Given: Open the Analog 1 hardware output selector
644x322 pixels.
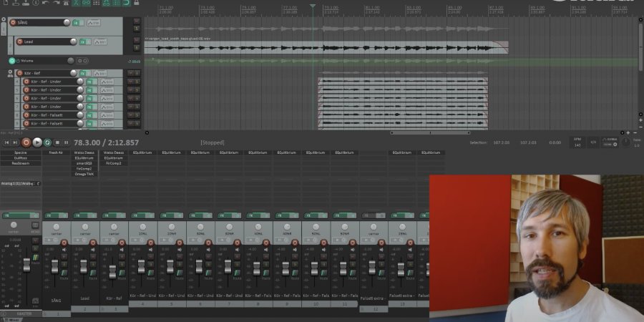Looking at the screenshot, I should [21, 183].
